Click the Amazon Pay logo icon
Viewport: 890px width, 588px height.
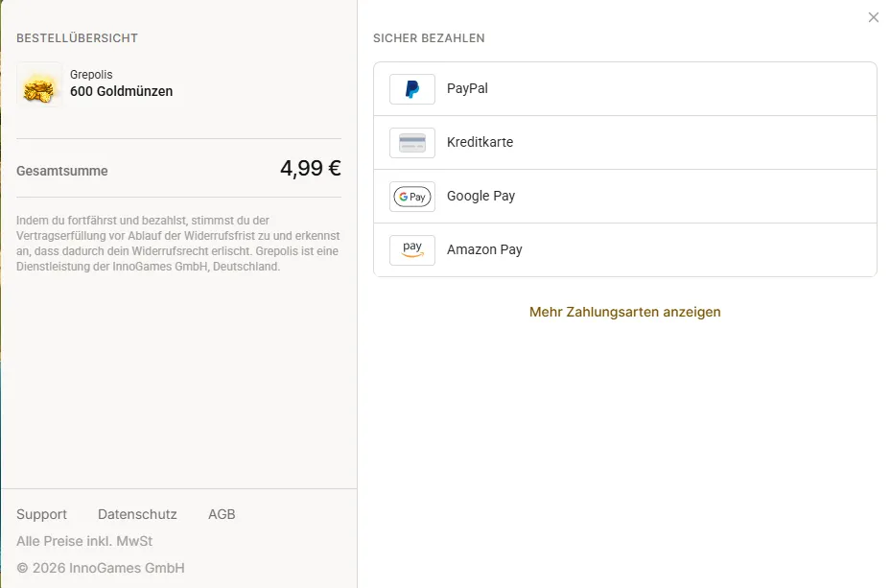(412, 250)
